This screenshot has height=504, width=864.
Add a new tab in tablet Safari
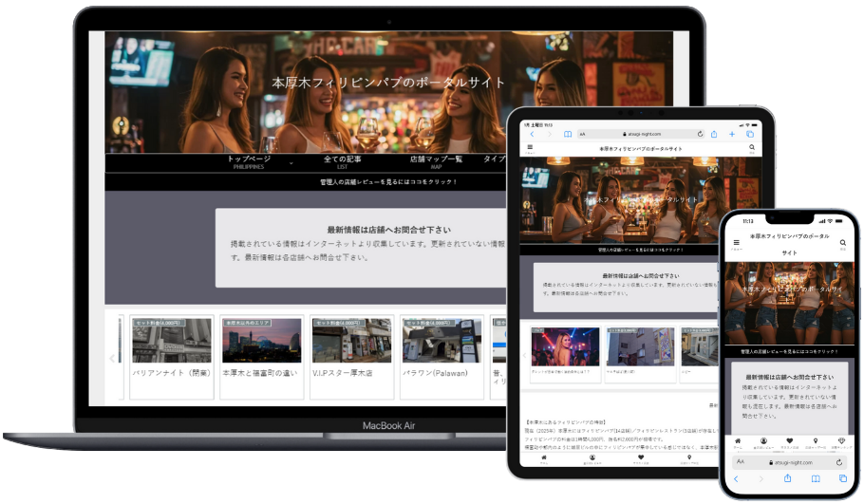coord(733,135)
